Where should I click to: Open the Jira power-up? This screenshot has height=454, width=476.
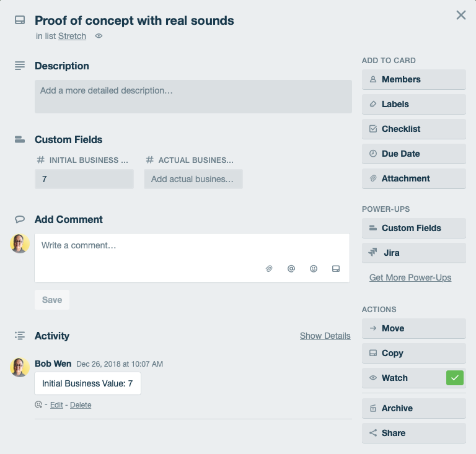point(413,253)
